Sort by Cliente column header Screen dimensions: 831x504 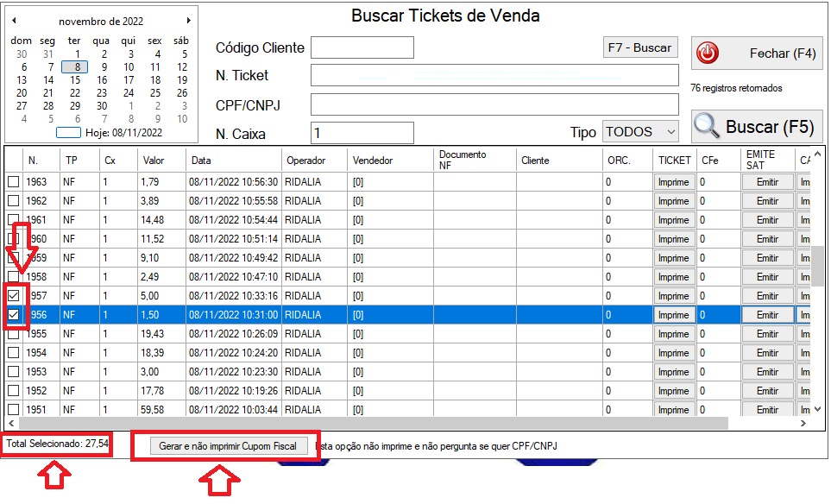(x=559, y=160)
